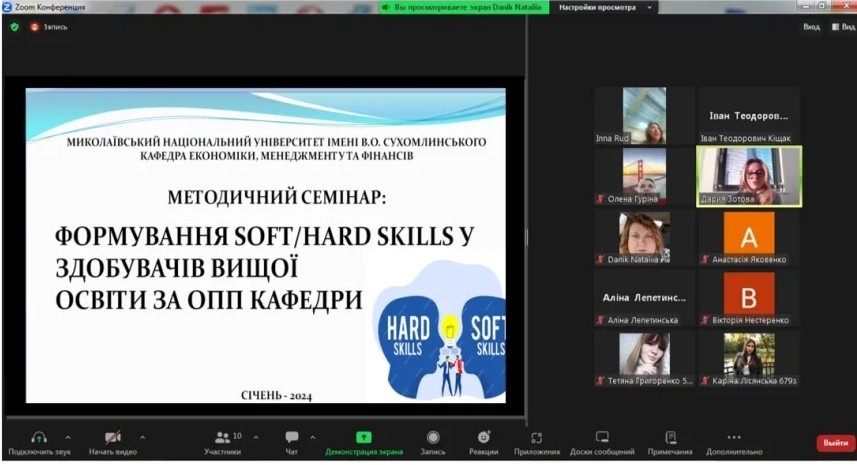Open the Реакции reactions menu

coord(484,438)
